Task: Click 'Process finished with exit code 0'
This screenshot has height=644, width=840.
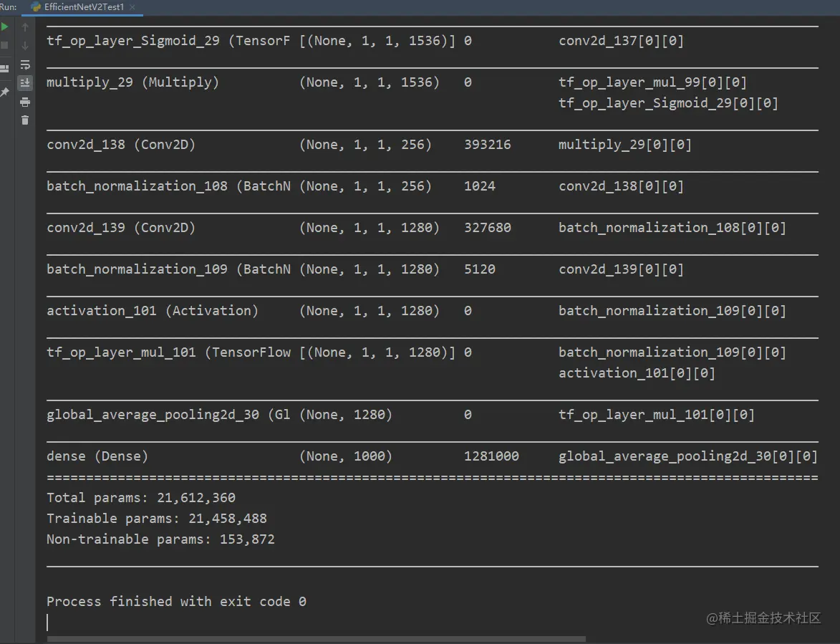Action: (x=176, y=602)
